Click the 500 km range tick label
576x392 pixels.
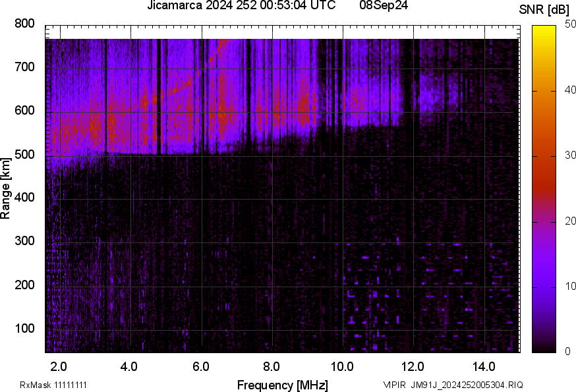pyautogui.click(x=25, y=155)
